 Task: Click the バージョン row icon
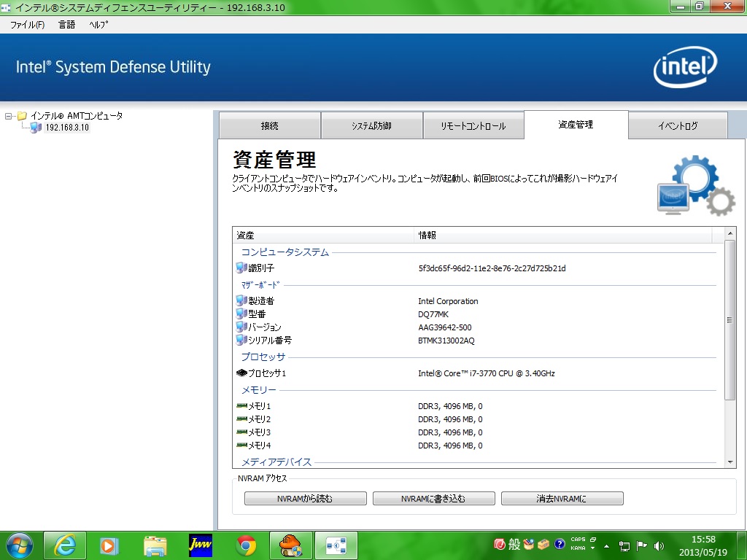(x=241, y=327)
